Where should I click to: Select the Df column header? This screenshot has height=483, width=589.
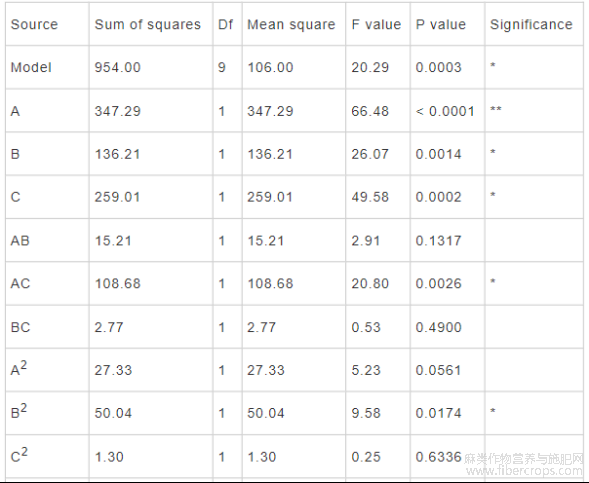(225, 24)
